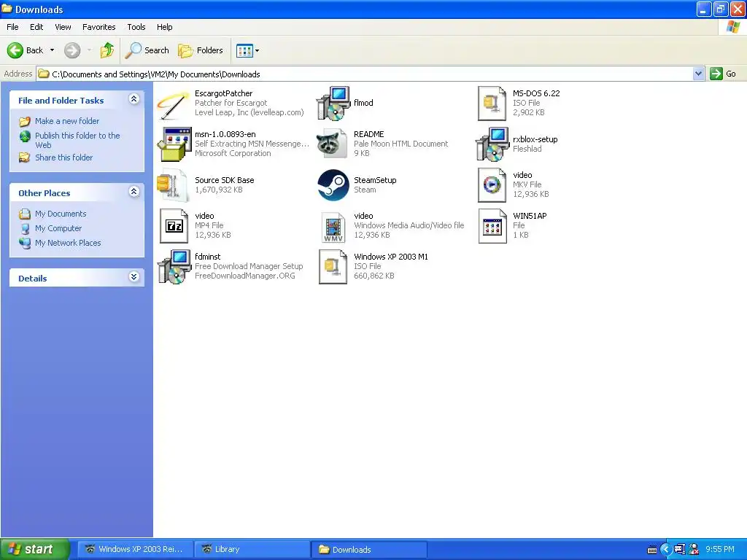Open the Edit menu
Viewport: 747px width, 560px height.
pos(36,27)
